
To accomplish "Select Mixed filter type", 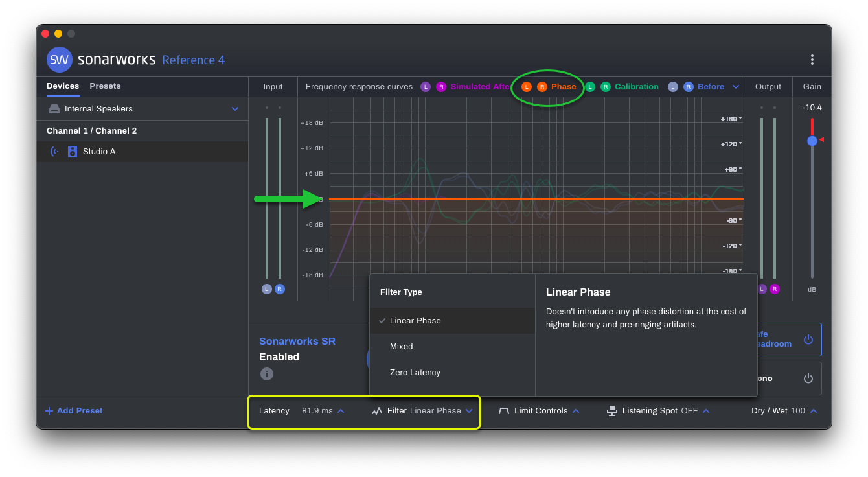I will [452, 347].
